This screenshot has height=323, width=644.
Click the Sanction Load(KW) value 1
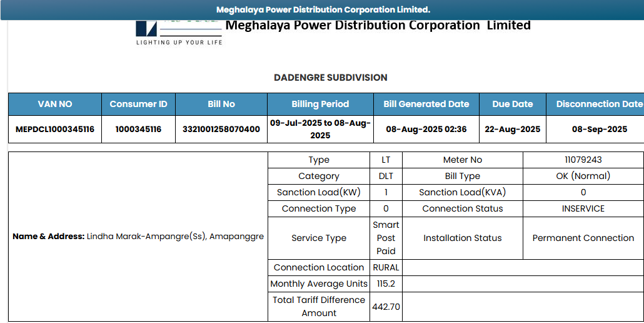tap(386, 192)
